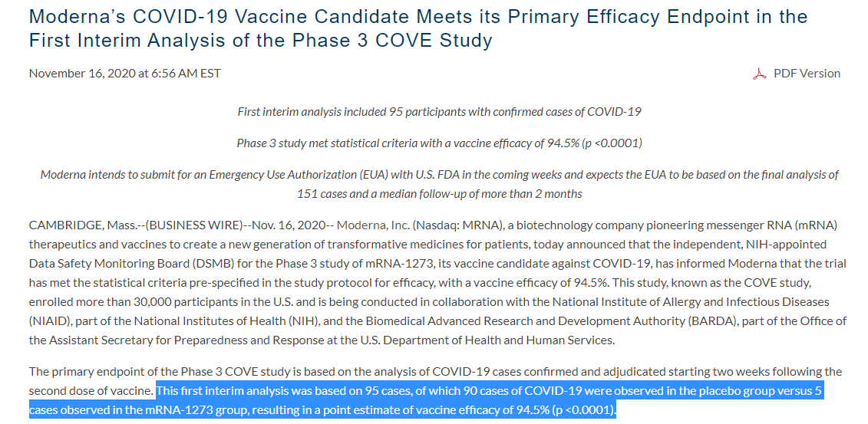This screenshot has width=868, height=424.
Task: Click the red PDF file icon
Action: [760, 74]
